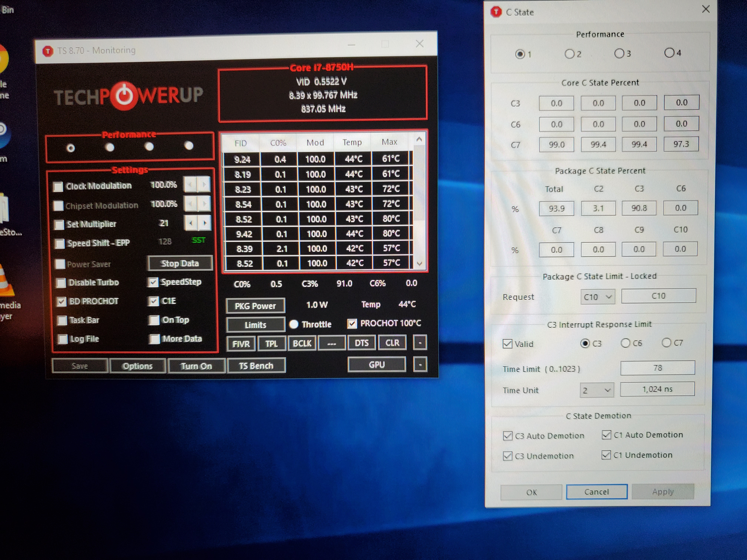Click the DTS button
Image resolution: width=747 pixels, height=560 pixels.
(362, 343)
